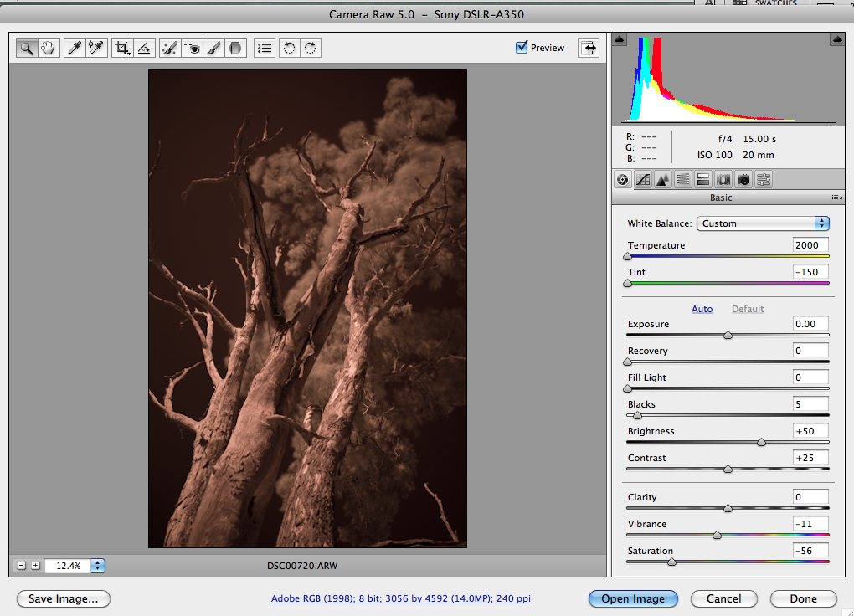Screen dimensions: 854x616
Task: Open the Detail sharpening tab
Action: [663, 179]
